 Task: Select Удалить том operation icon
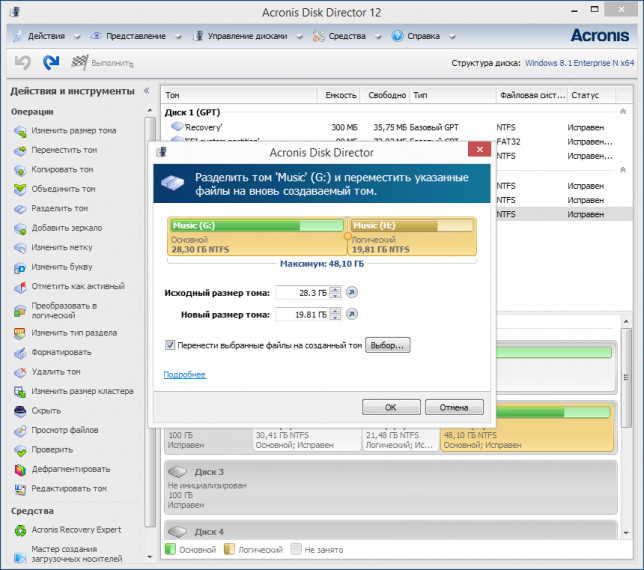pyautogui.click(x=20, y=372)
